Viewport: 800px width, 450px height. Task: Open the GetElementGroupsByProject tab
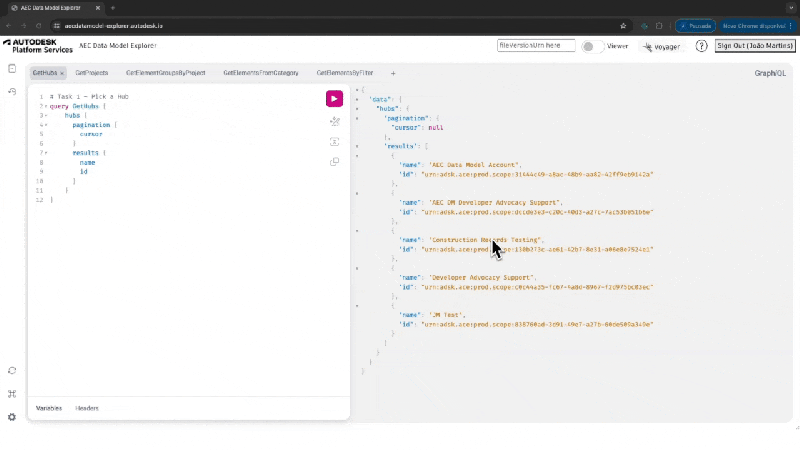(x=166, y=73)
